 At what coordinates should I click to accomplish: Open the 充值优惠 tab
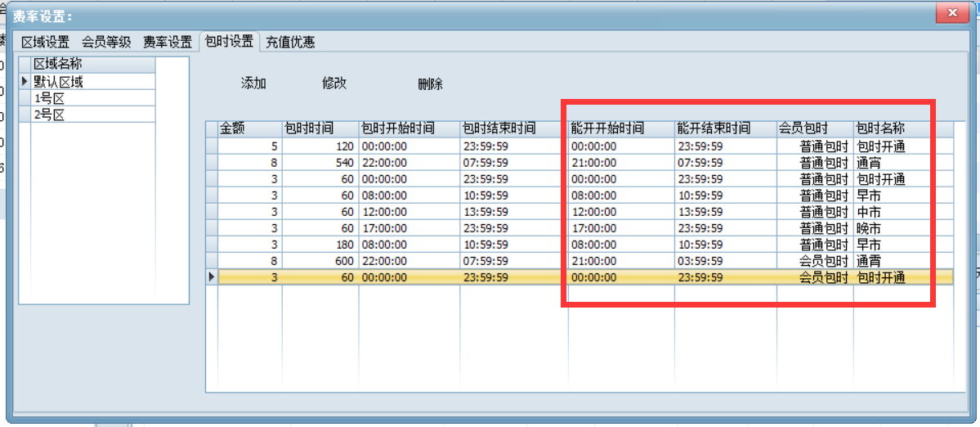[290, 42]
